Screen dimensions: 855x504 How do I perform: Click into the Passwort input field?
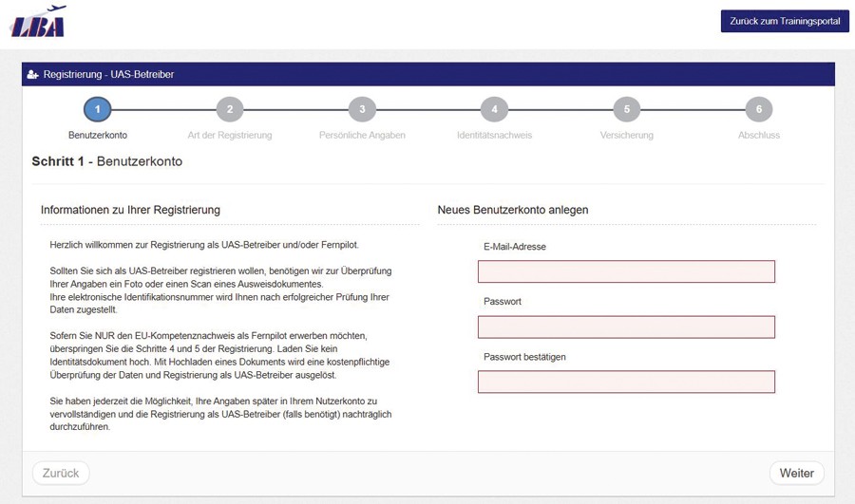coord(626,327)
